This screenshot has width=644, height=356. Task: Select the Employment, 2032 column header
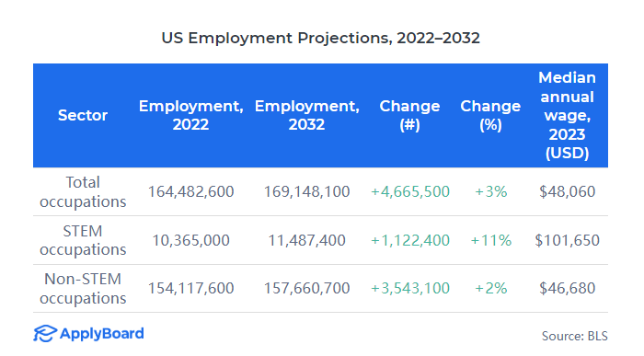pos(306,115)
